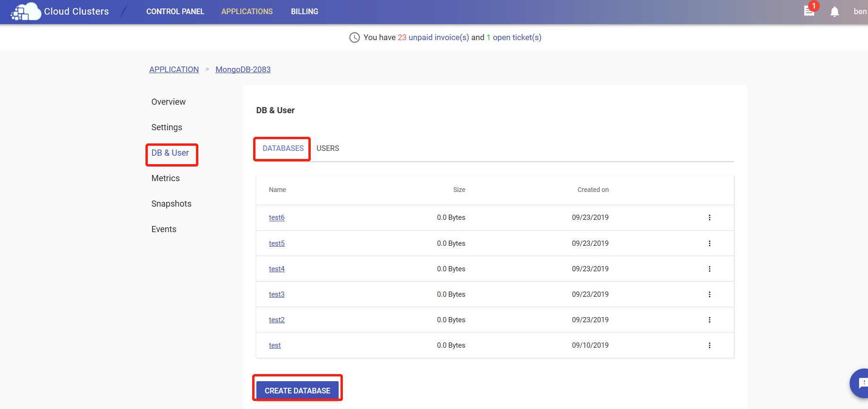Click the 0.0 Bytes size in the test6 row
This screenshot has width=868, height=409.
[x=451, y=217]
